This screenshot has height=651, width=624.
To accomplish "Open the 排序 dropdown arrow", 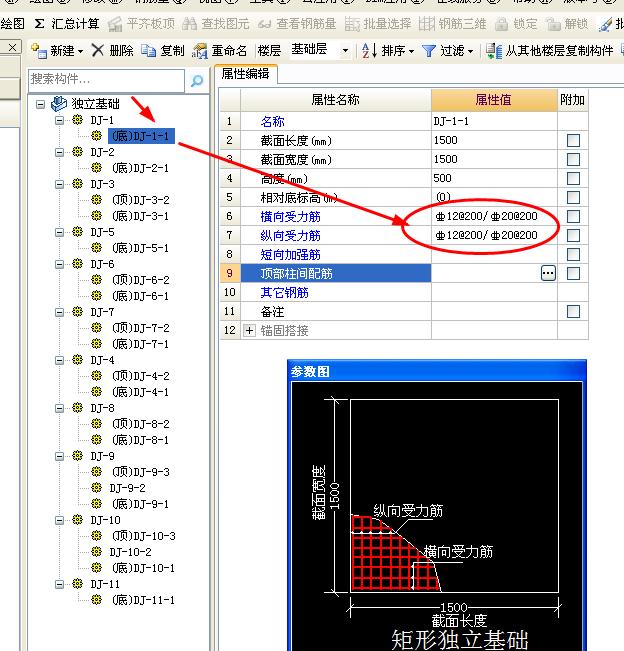I will 411,51.
